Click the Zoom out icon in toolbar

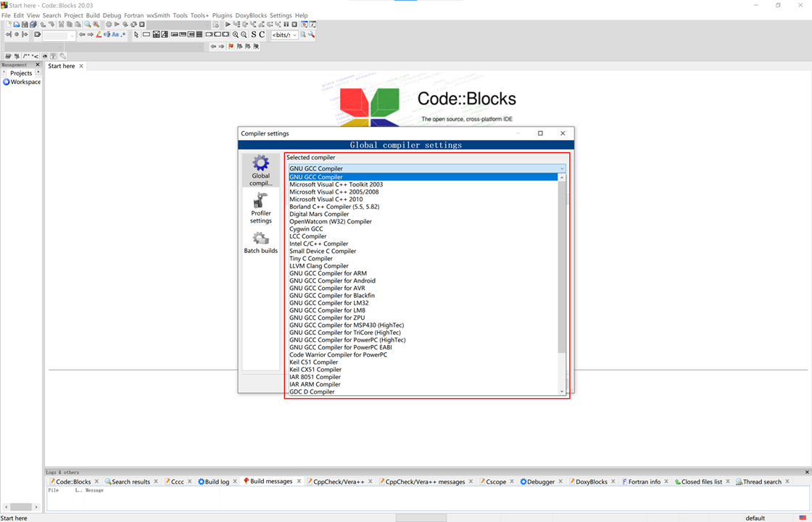(x=244, y=35)
